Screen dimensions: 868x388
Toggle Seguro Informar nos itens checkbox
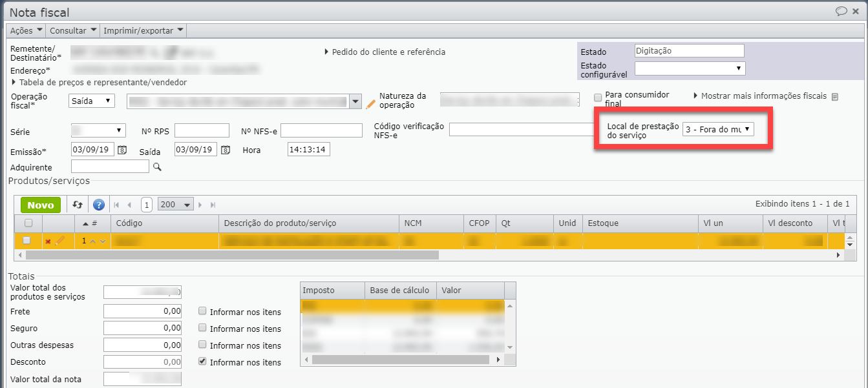[203, 328]
